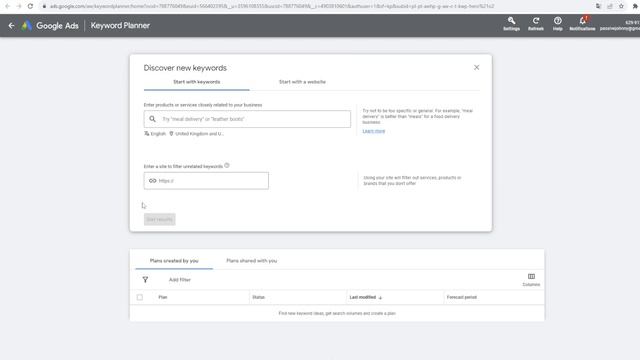This screenshot has height=360, width=640.
Task: Go back with the Google Ads arrow
Action: [11, 25]
